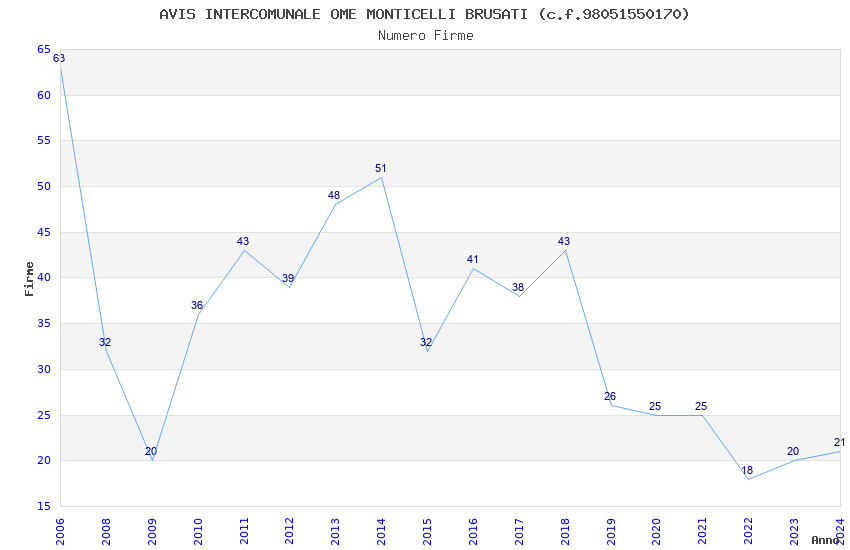850x550 pixels.
Task: Click the 2006 x-axis year label
Action: [x=60, y=531]
